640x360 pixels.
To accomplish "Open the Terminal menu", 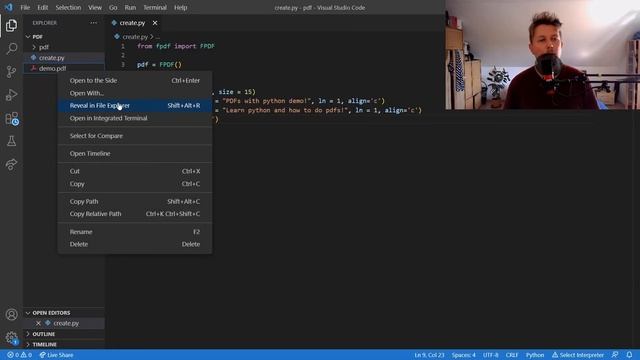I will tap(155, 7).
